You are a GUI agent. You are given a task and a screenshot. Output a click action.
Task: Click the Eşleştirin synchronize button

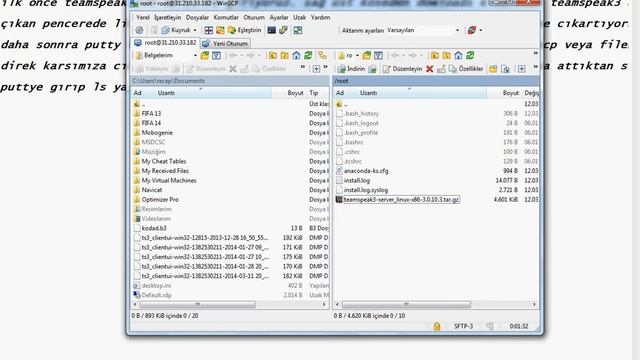click(244, 30)
